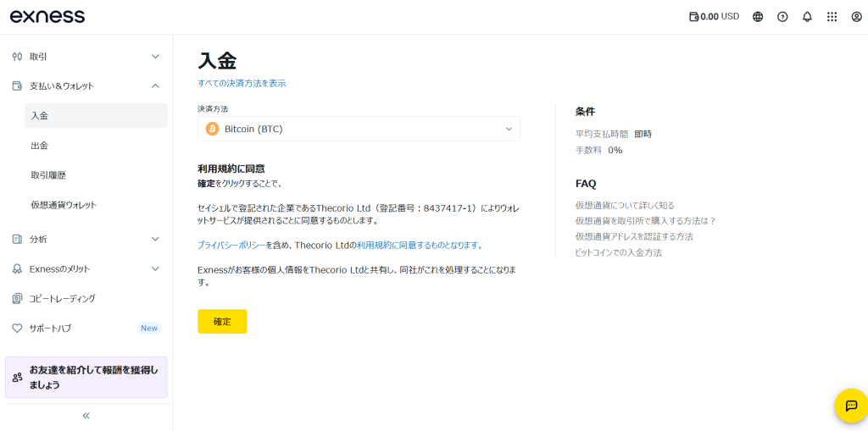Expand the Exnessのメリット chevron
Screen dimensions: 868x431
156,269
